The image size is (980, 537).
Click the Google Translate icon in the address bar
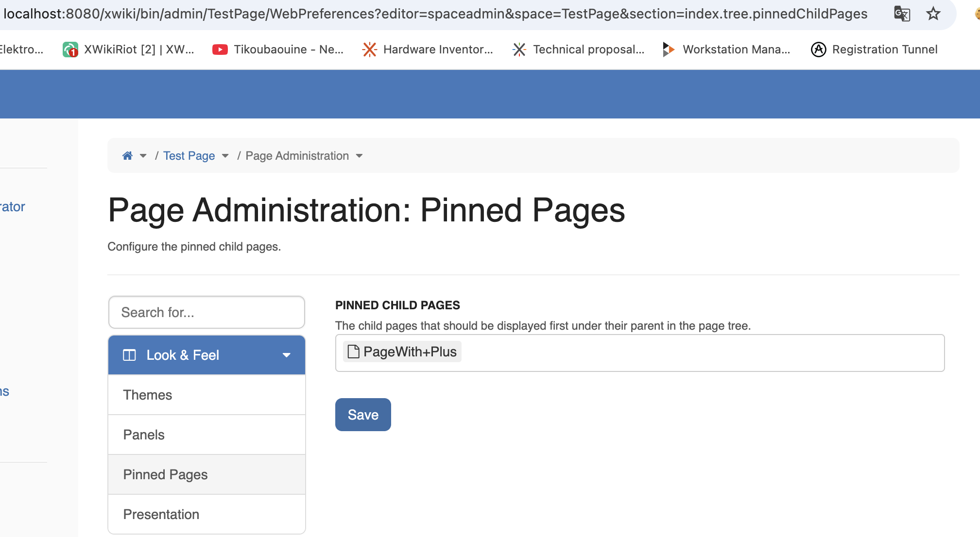pyautogui.click(x=902, y=14)
